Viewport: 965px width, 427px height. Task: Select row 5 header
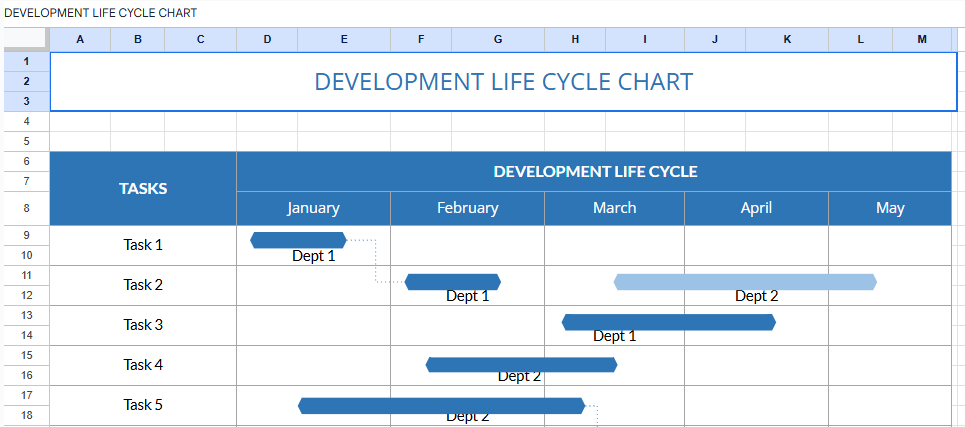coord(25,141)
